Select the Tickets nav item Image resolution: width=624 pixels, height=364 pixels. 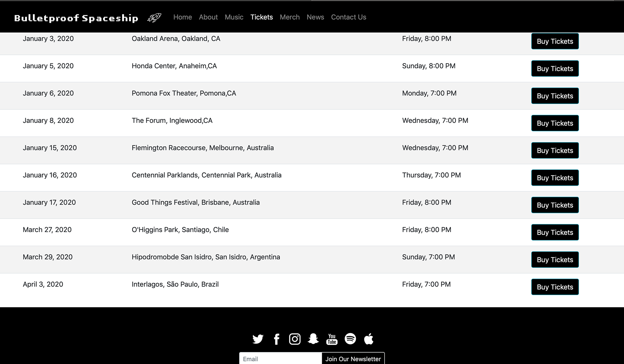262,17
